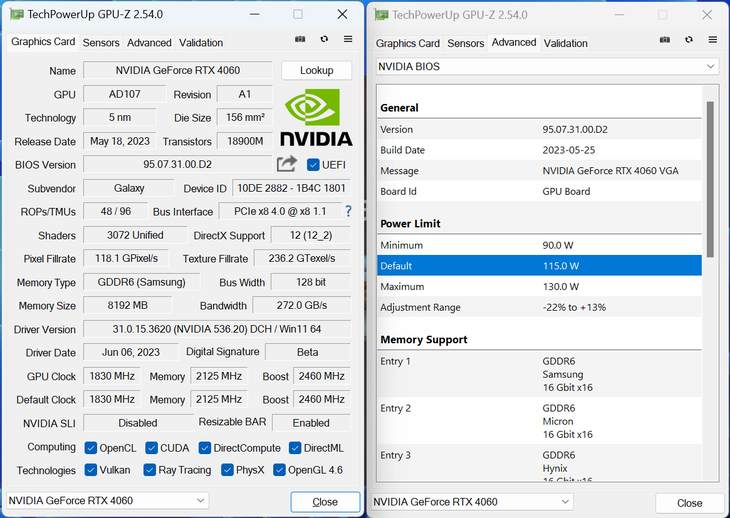Open the GPU selector dropdown in left window
Screen dimensions: 730x518
(108, 500)
